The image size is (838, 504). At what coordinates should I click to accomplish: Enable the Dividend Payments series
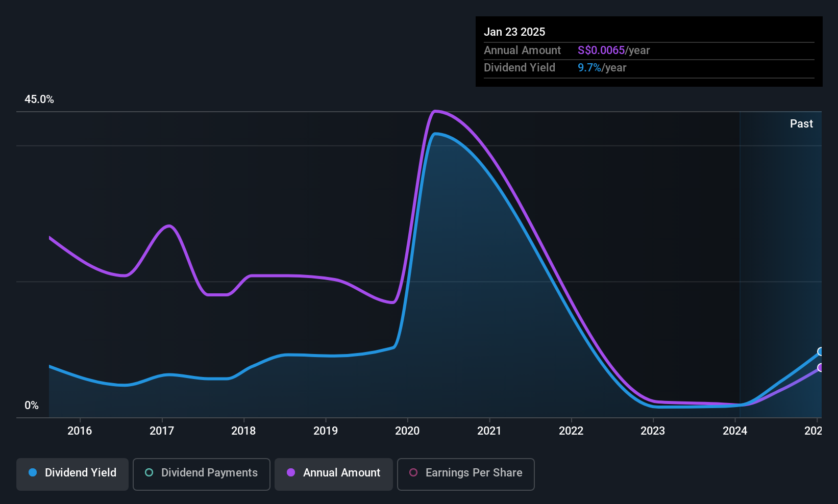(202, 474)
